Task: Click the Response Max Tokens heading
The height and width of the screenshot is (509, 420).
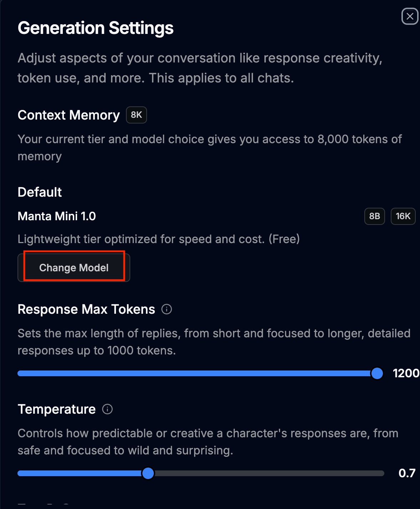Action: pyautogui.click(x=86, y=309)
